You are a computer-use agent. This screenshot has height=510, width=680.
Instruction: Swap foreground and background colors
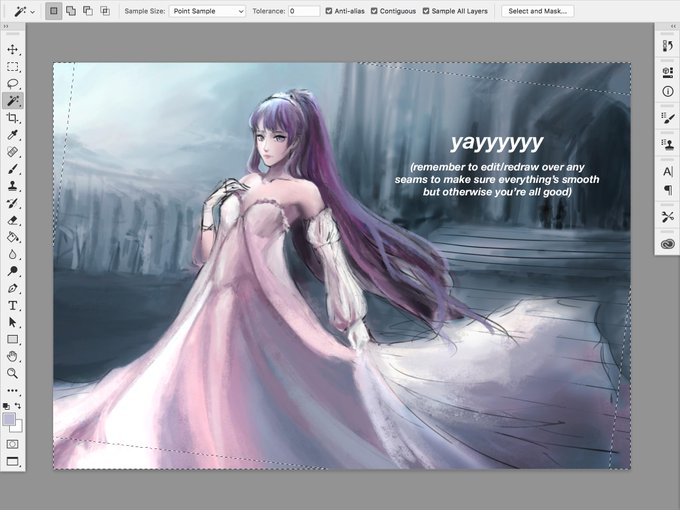(x=18, y=406)
